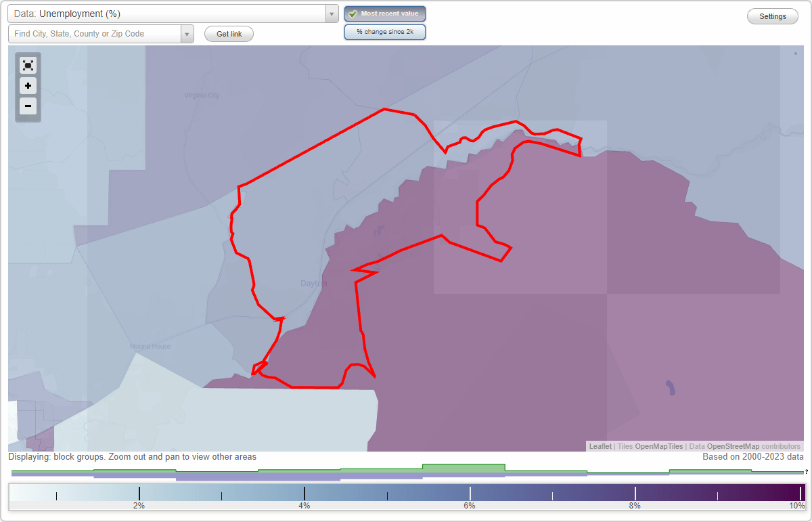Click the Dayton label on the map
The width and height of the screenshot is (812, 522).
click(x=314, y=283)
